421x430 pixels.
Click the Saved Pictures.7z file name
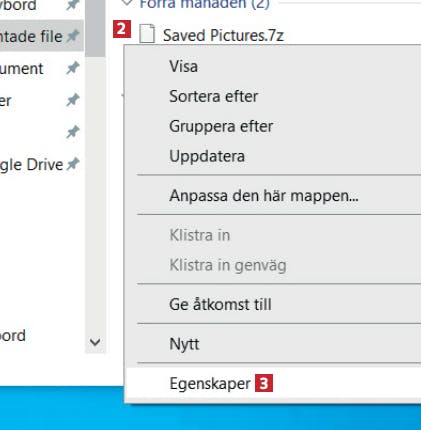point(223,35)
